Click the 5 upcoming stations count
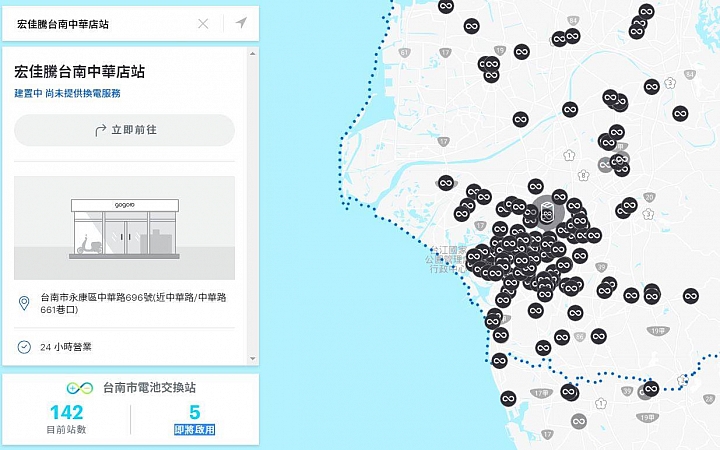The image size is (720, 450). click(195, 412)
